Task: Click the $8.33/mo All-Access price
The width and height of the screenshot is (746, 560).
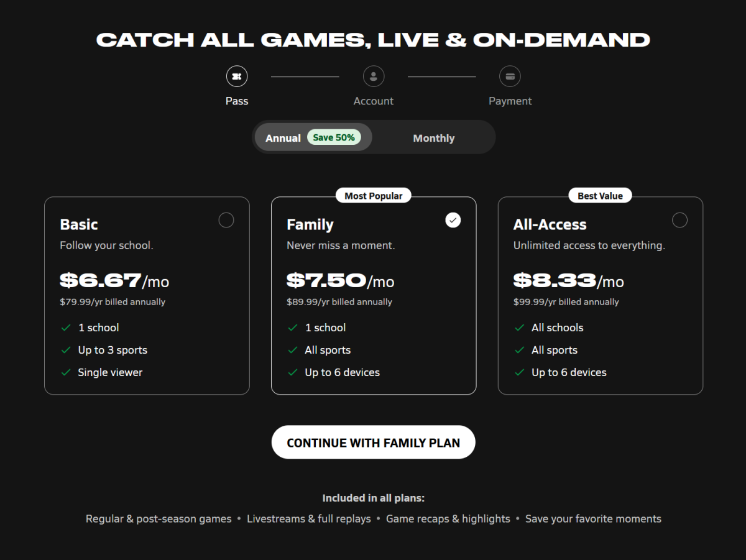Action: click(568, 281)
